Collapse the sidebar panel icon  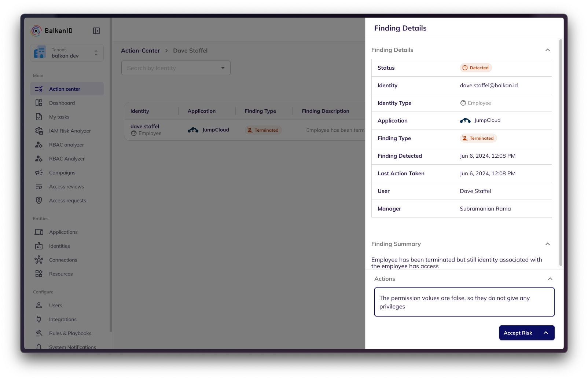[x=96, y=31]
